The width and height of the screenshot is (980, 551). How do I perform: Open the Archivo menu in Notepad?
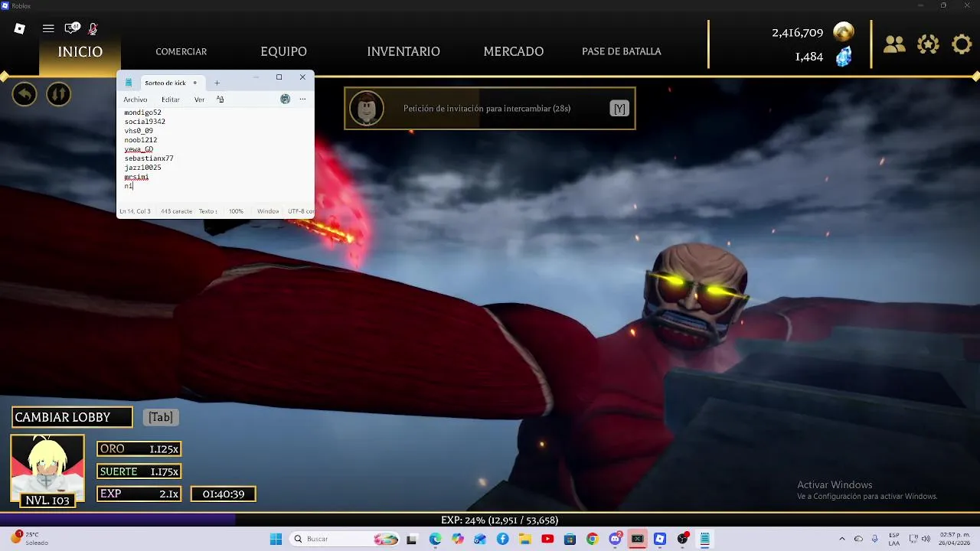tap(136, 99)
